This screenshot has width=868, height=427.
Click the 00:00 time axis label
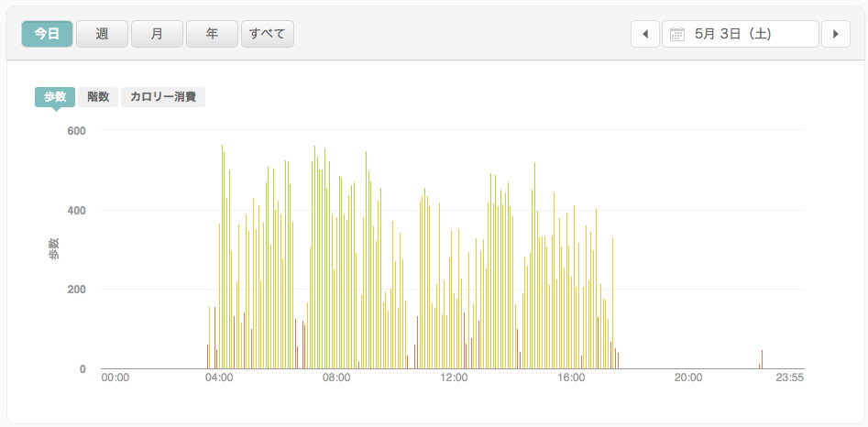[115, 378]
